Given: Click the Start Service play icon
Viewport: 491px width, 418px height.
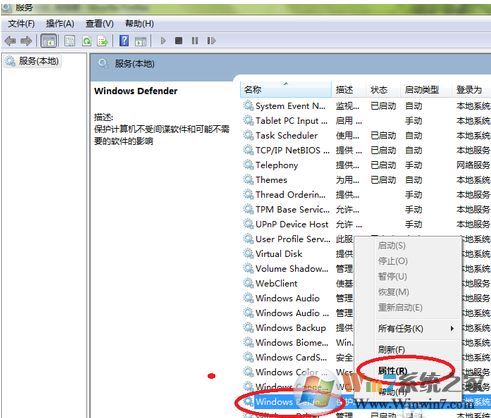Looking at the screenshot, I should (x=163, y=41).
